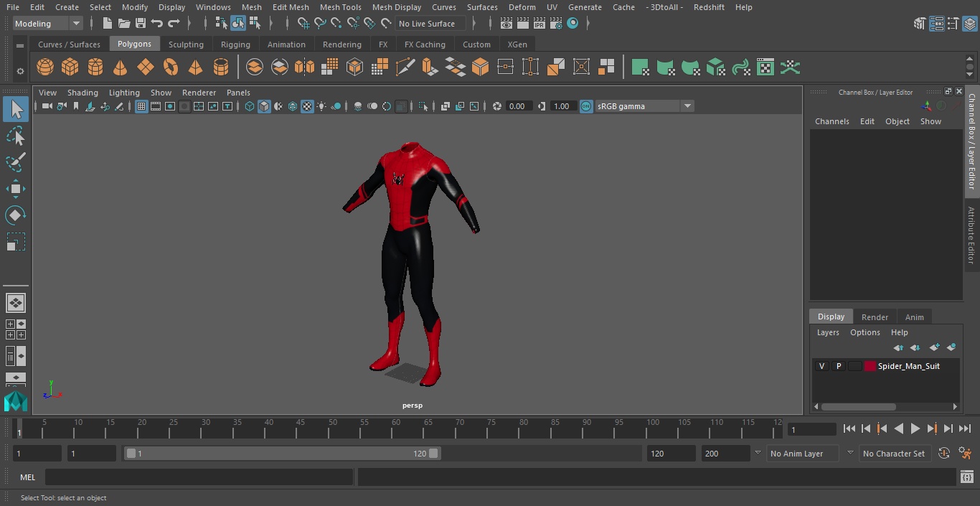Toggle isolate select in viewport
This screenshot has width=980, height=506.
tap(423, 106)
